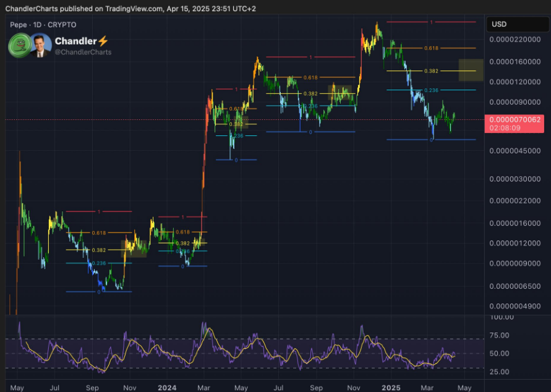Click the Chandler profile photo
This screenshot has width=551, height=392.
point(41,45)
